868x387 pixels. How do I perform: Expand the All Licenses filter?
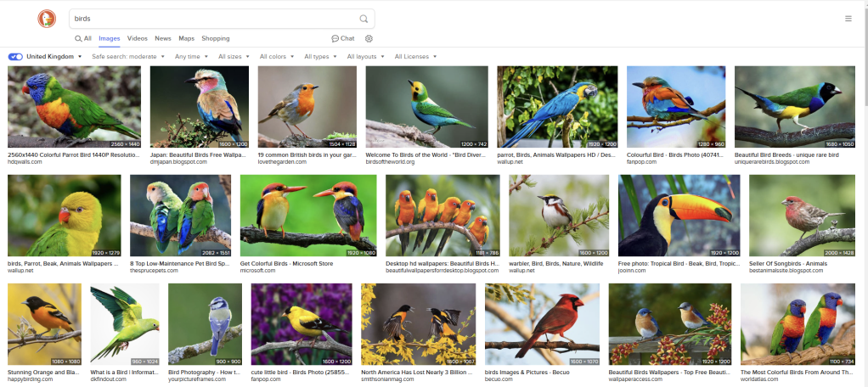click(415, 57)
